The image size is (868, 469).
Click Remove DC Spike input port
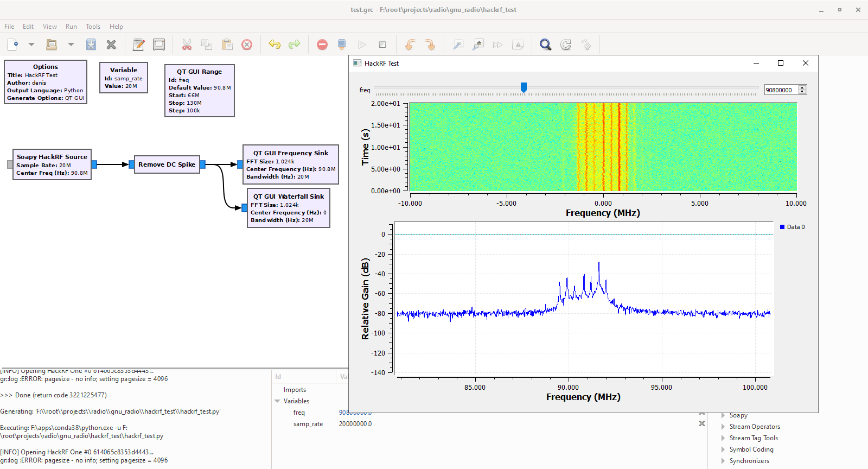[x=131, y=164]
